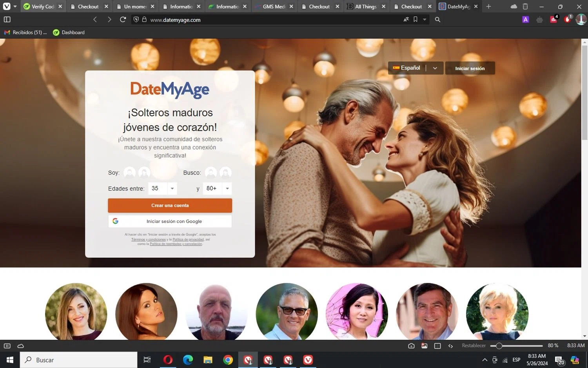Image resolution: width=588 pixels, height=368 pixels.
Task: Select male for 'Soy'
Action: pyautogui.click(x=129, y=173)
